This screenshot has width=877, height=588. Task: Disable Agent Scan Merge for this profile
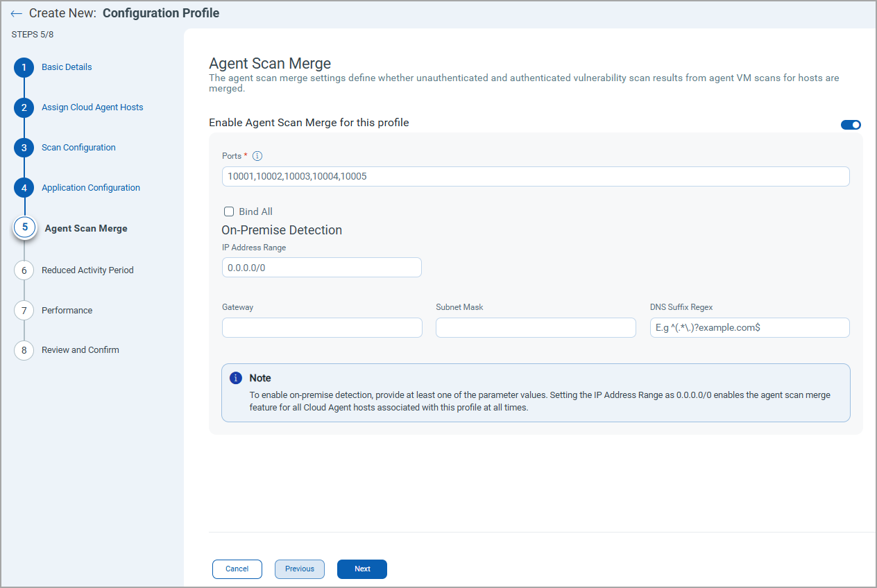[851, 124]
